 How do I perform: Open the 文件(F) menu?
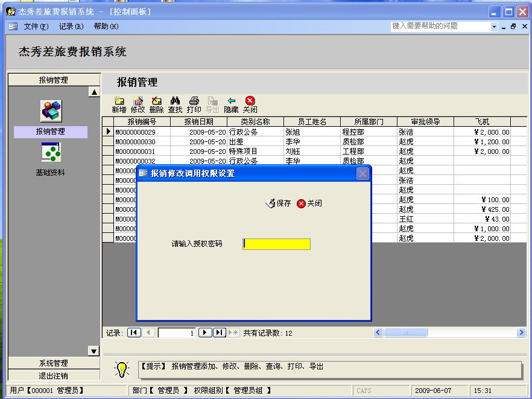point(36,27)
